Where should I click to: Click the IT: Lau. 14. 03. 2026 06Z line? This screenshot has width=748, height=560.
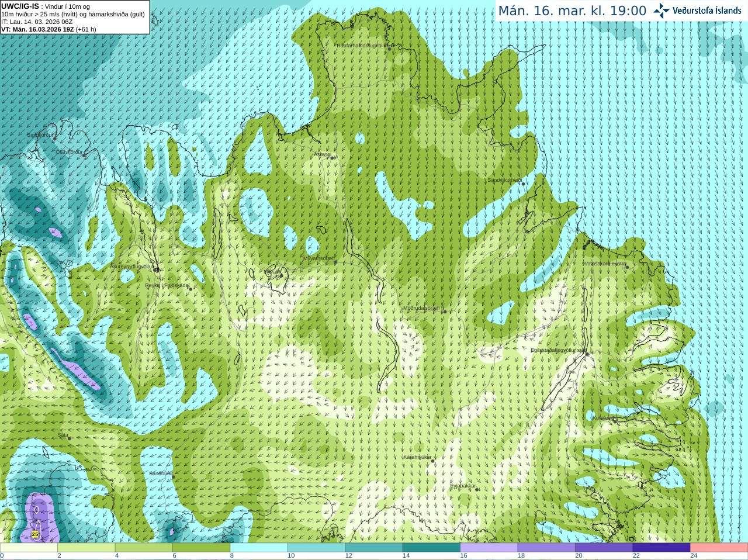(37, 22)
